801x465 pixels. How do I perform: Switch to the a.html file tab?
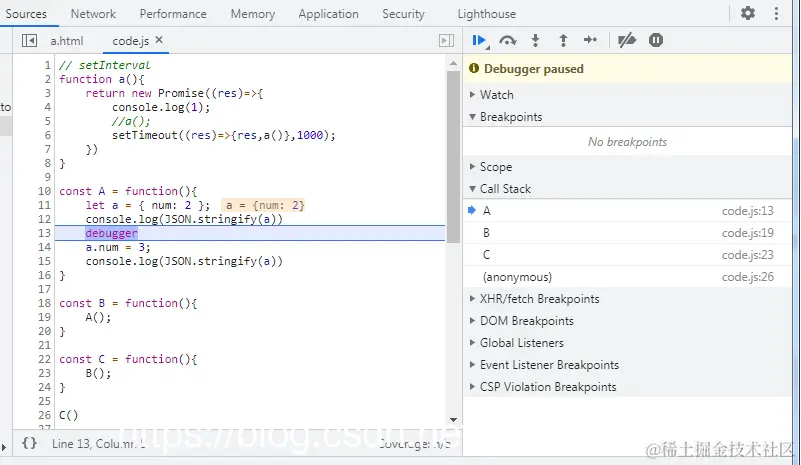(x=67, y=41)
